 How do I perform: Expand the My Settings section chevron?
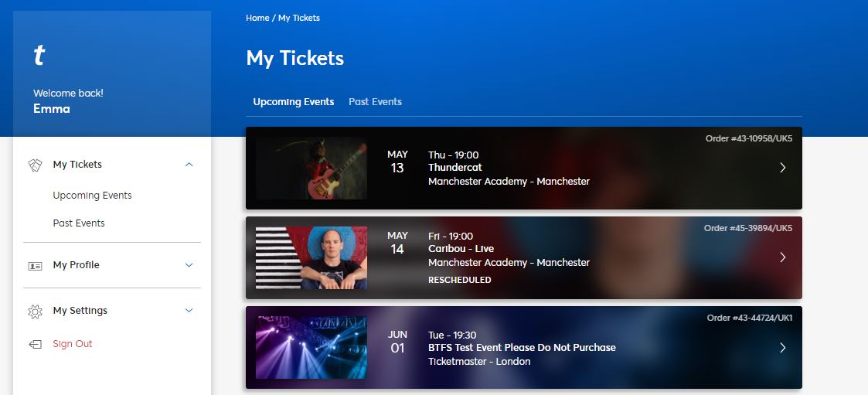pos(189,311)
